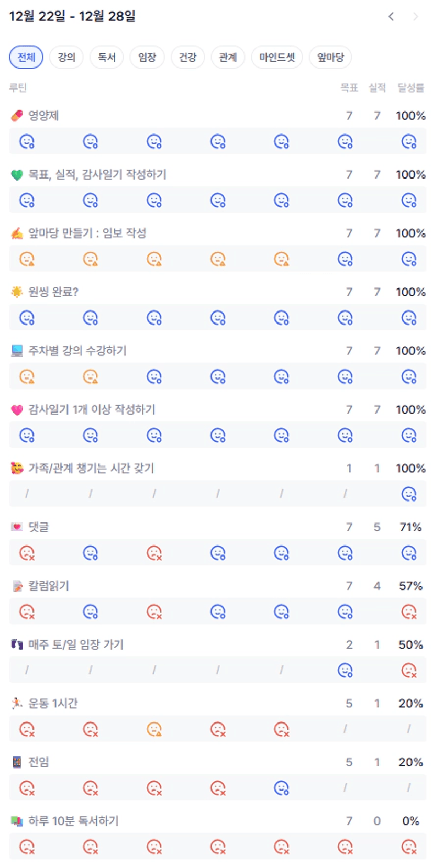The height and width of the screenshot is (868, 433).
Task: Open the 독서 category tab
Action: tap(107, 57)
